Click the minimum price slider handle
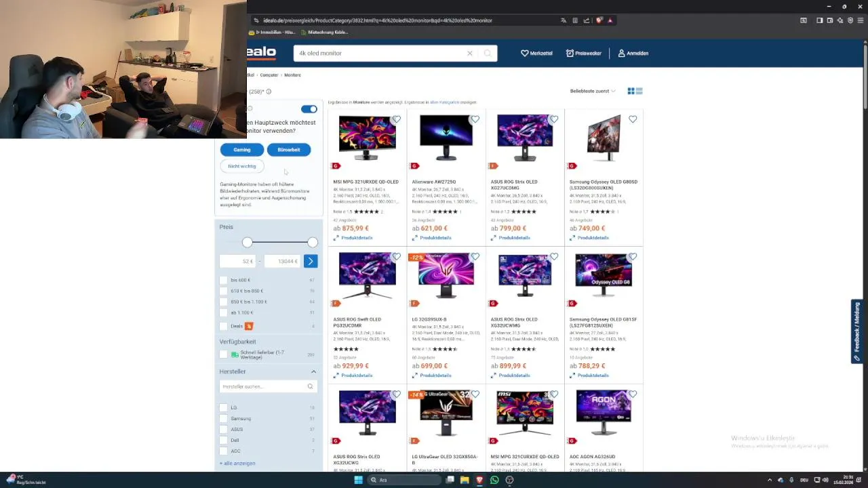This screenshot has width=868, height=488. tap(248, 242)
